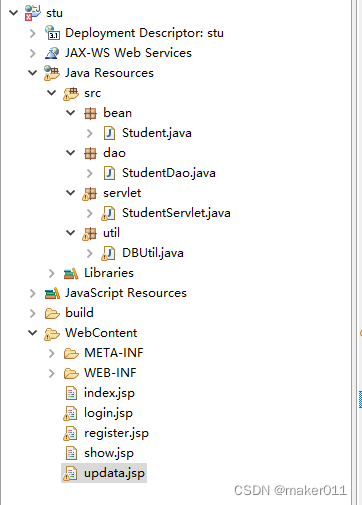Select 'StudentServlet.java' file name
The height and width of the screenshot is (505, 362).
pos(176,213)
